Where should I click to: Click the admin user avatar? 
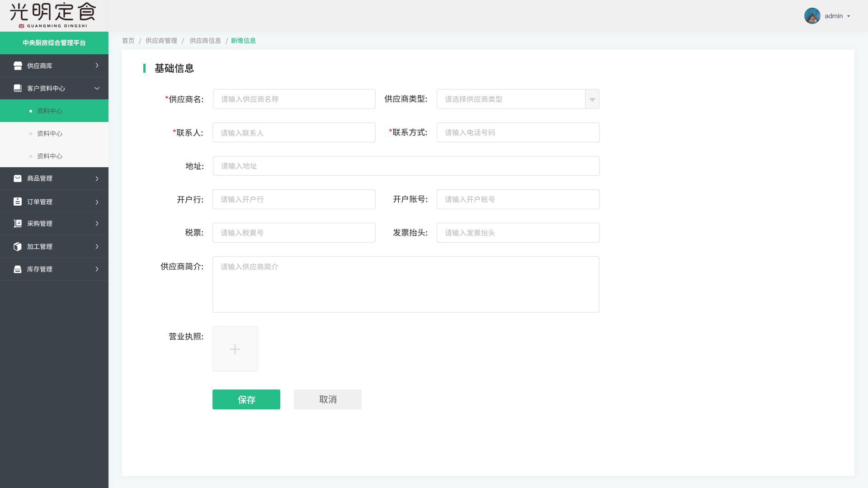click(812, 16)
